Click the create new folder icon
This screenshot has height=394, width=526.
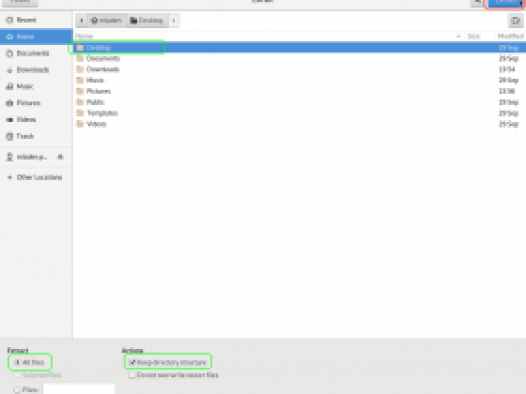[x=516, y=21]
